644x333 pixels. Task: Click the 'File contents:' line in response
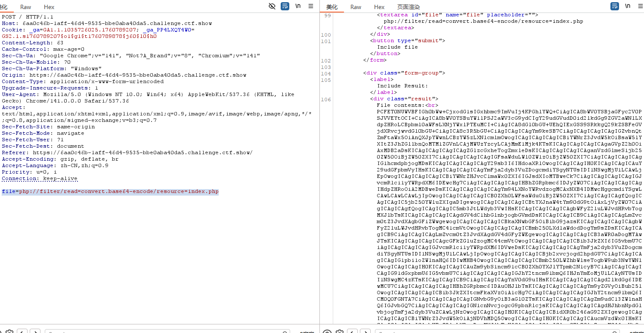tap(408, 105)
